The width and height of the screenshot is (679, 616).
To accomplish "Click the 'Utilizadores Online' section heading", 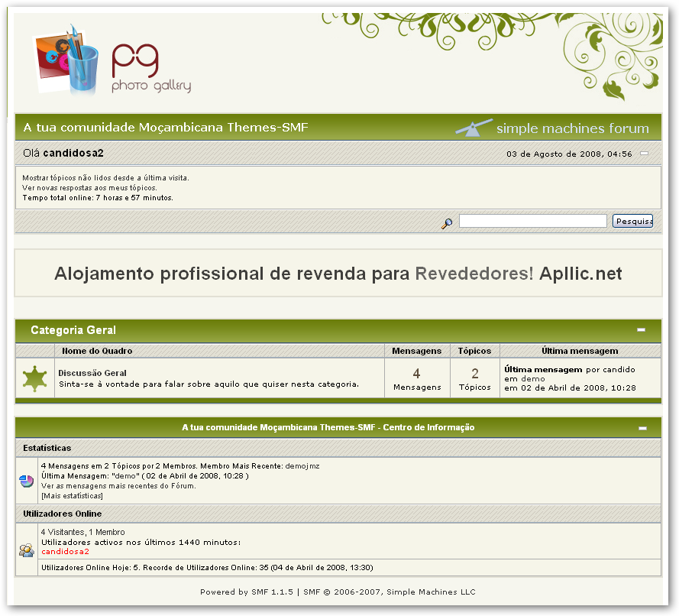I will [63, 514].
